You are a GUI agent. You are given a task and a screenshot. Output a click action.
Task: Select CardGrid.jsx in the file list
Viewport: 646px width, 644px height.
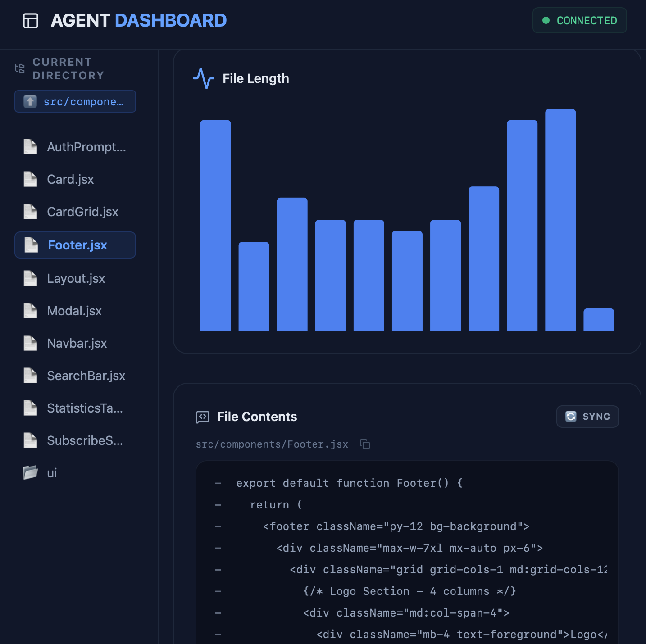tap(75, 212)
